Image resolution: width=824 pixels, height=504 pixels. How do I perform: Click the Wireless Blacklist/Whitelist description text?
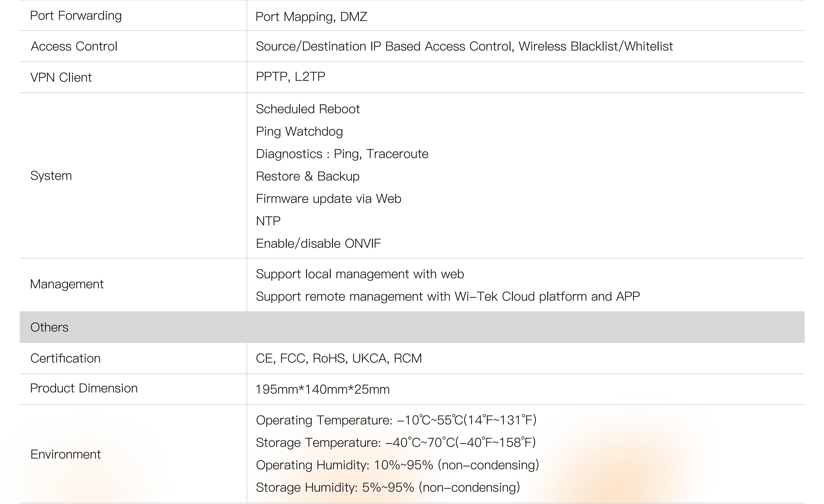tap(595, 46)
